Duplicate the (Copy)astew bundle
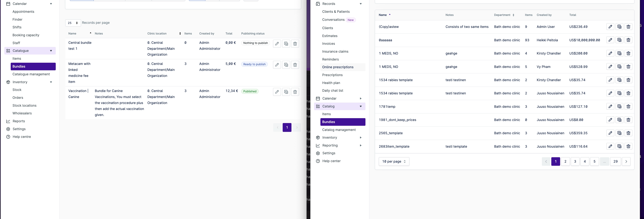 pos(619,26)
